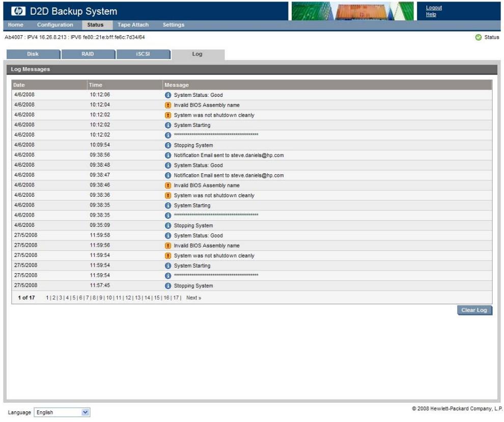Click info icon for Stopping System at 10:09:54
Screen dimensions: 504x422
168,145
